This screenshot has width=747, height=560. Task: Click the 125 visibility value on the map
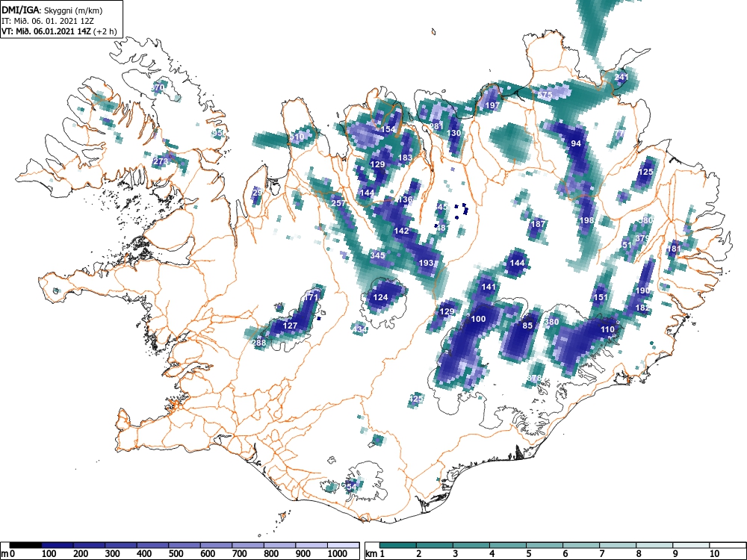(645, 172)
